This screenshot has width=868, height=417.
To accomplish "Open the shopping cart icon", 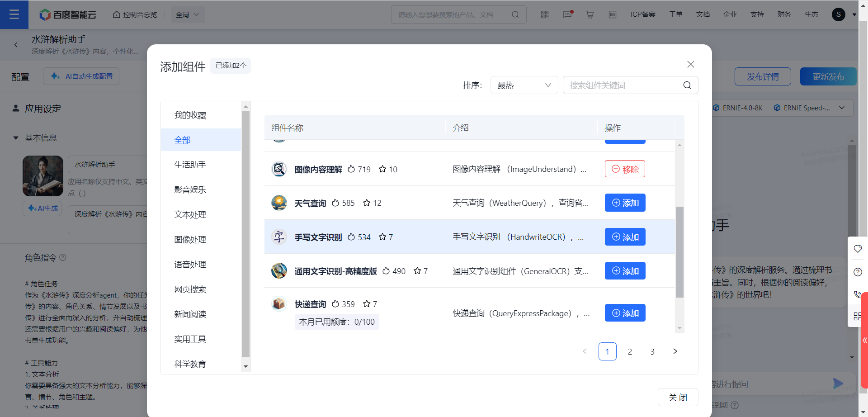I will (x=590, y=14).
